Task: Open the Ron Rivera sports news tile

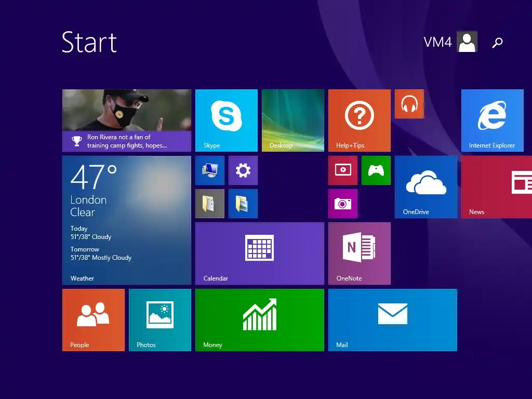Action: point(127,121)
